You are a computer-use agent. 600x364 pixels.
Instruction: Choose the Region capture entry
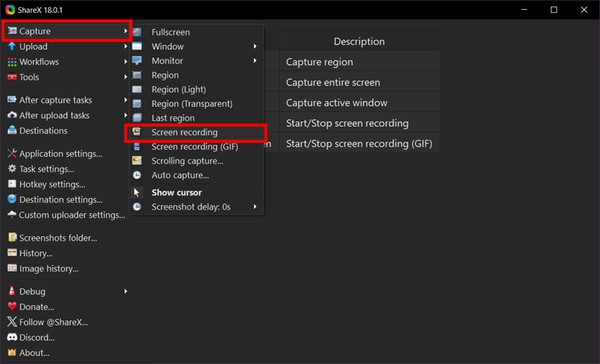197,75
